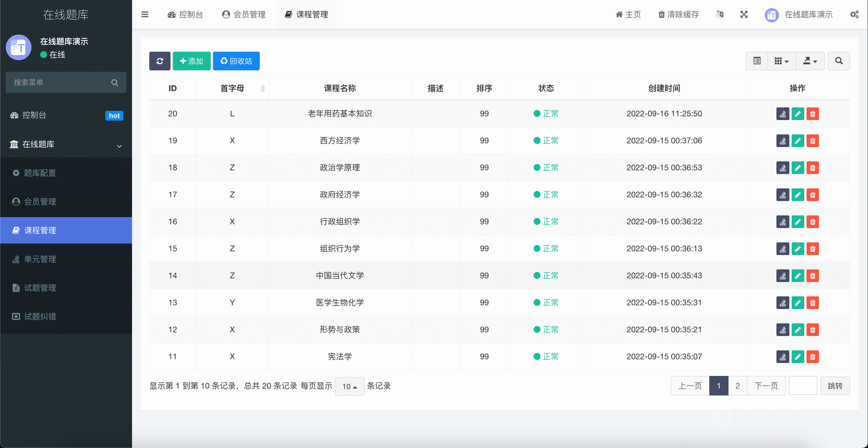Open the export data dropdown
The image size is (868, 448).
(810, 61)
